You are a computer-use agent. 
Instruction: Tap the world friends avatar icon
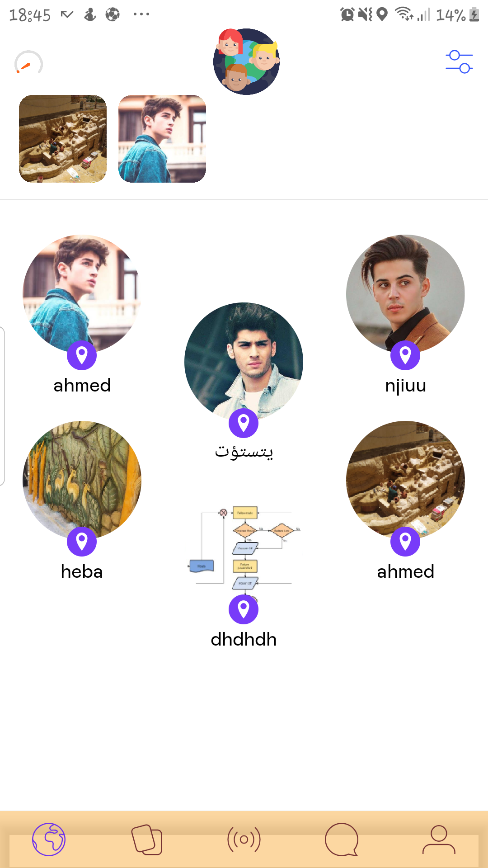pyautogui.click(x=246, y=61)
